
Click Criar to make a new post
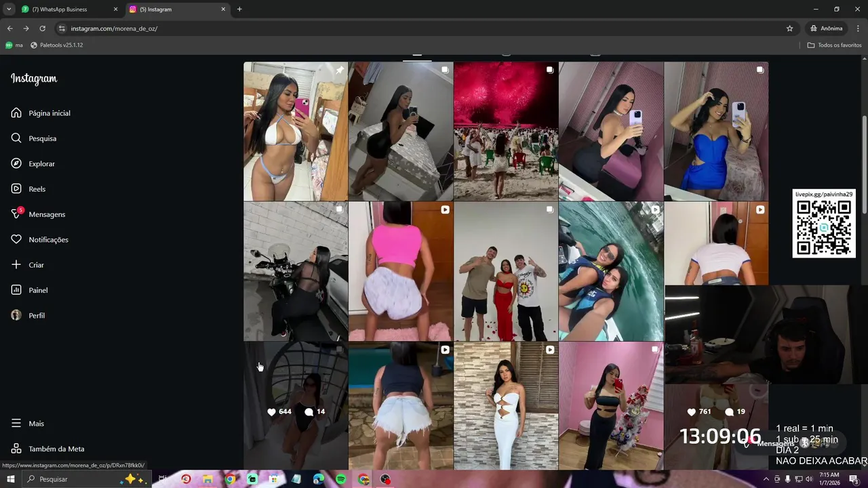click(28, 265)
